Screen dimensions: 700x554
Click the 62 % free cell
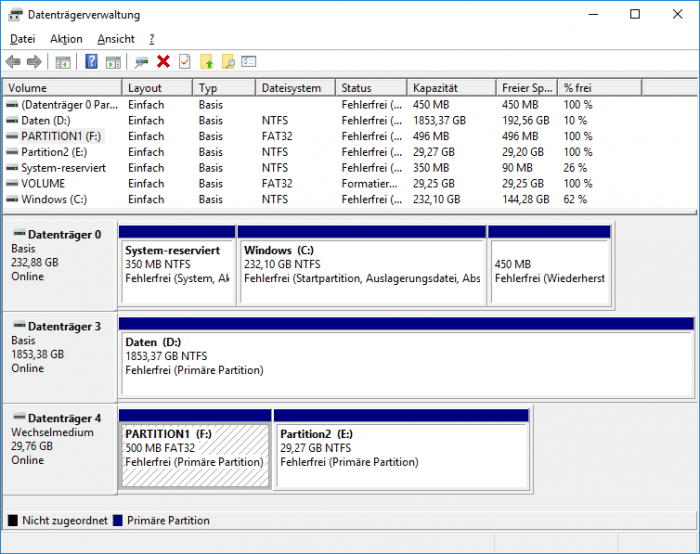[575, 199]
